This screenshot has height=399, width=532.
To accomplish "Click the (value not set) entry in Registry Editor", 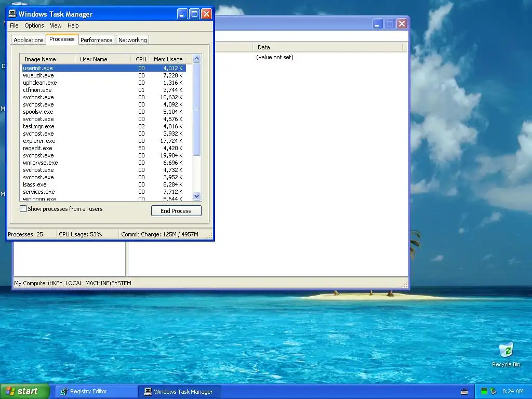I will click(x=274, y=57).
